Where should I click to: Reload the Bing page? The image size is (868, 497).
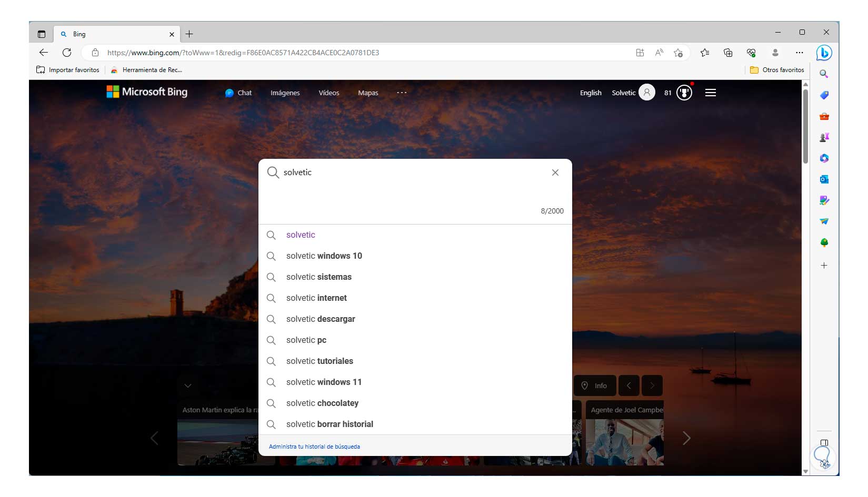point(67,53)
